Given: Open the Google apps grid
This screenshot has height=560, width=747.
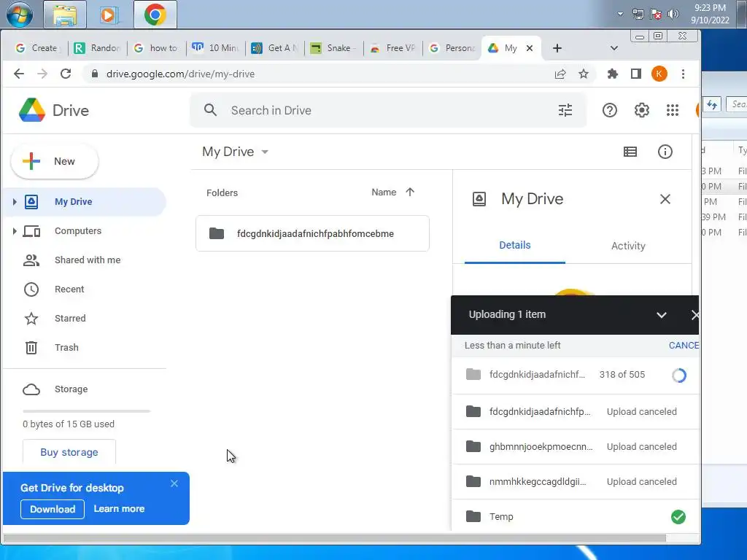Looking at the screenshot, I should coord(673,111).
